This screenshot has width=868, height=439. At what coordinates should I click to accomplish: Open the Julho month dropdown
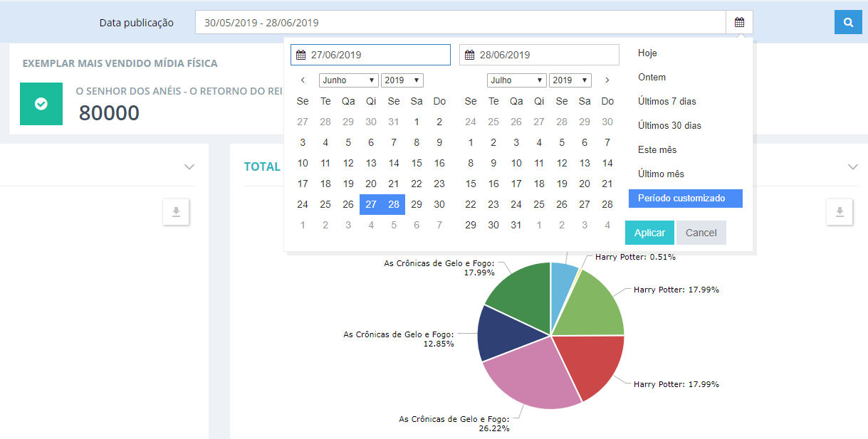[x=516, y=80]
